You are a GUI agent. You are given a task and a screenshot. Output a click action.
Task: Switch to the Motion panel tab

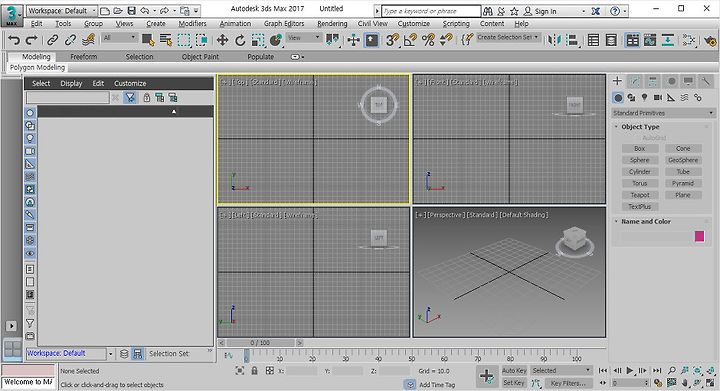point(671,81)
